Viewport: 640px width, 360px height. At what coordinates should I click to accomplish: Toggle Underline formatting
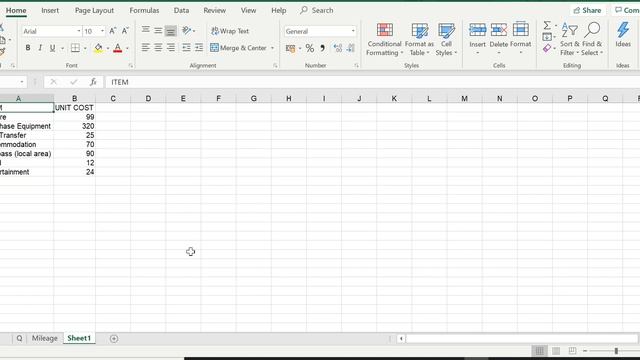[52, 48]
